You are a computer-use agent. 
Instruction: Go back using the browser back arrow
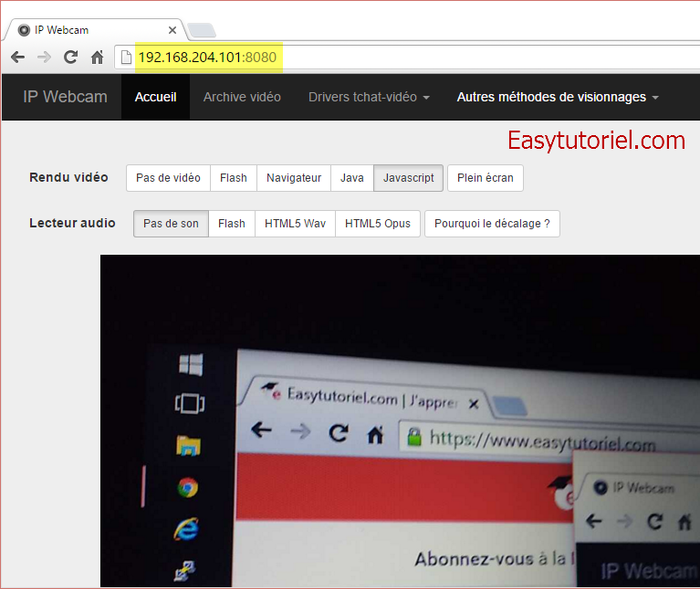[x=18, y=58]
